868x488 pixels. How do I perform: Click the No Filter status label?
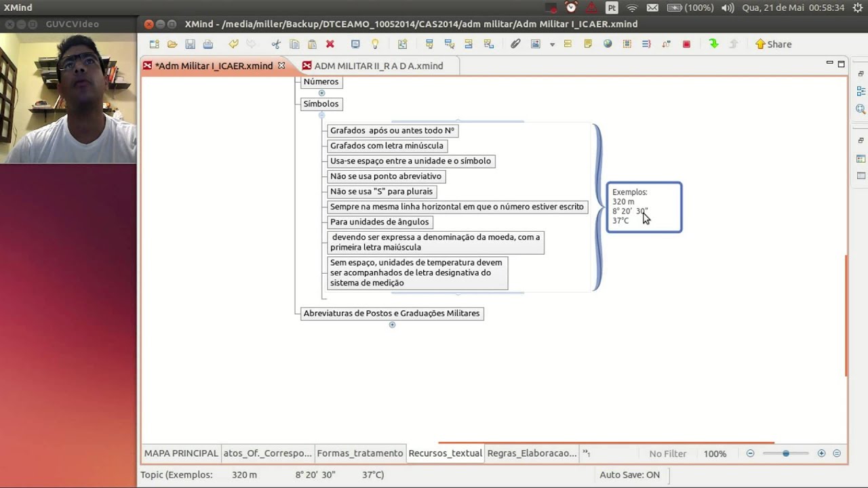pos(668,453)
